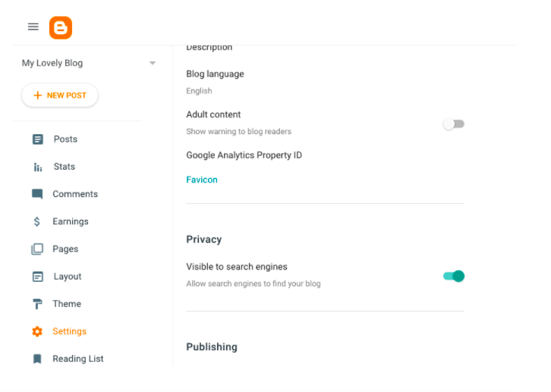Click the Theme paint roller icon
Viewport: 551px width, 392px height.
tap(37, 304)
